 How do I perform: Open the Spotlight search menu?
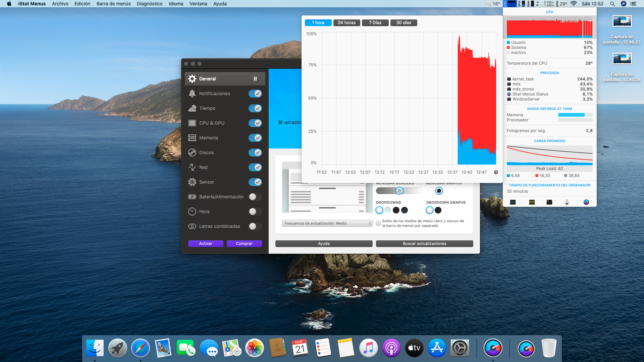(x=612, y=4)
